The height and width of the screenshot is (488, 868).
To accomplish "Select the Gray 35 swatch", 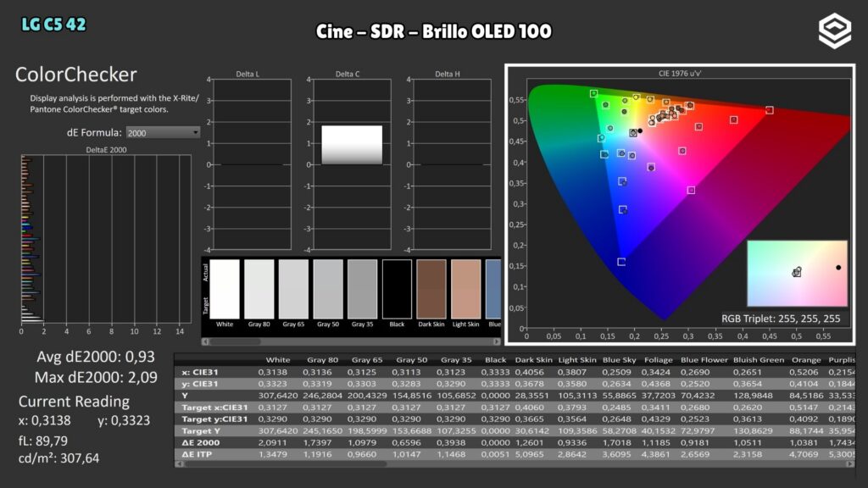I will [362, 290].
